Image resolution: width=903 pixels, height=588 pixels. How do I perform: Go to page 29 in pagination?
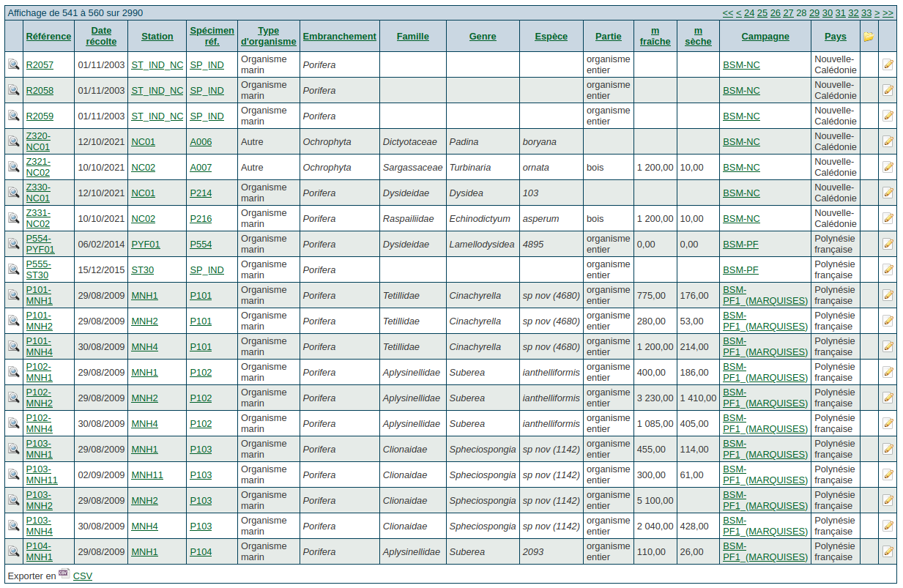coord(814,13)
